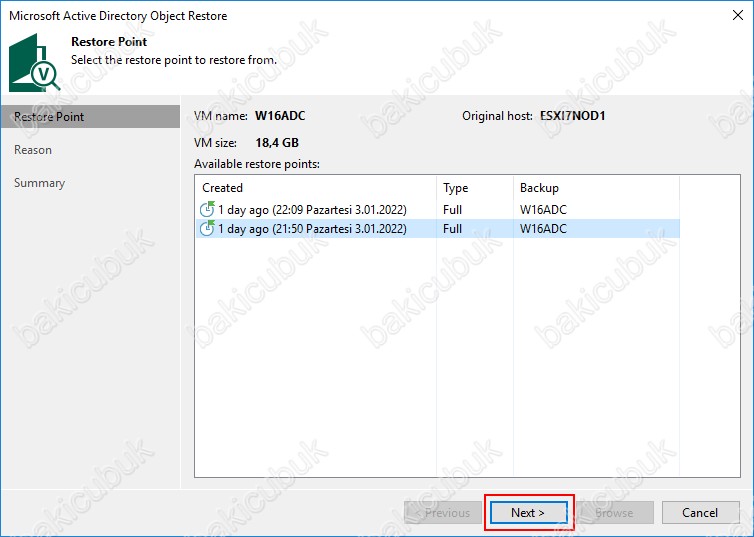Image resolution: width=754 pixels, height=537 pixels.
Task: Click Full type in the 22:09 row
Action: point(452,210)
